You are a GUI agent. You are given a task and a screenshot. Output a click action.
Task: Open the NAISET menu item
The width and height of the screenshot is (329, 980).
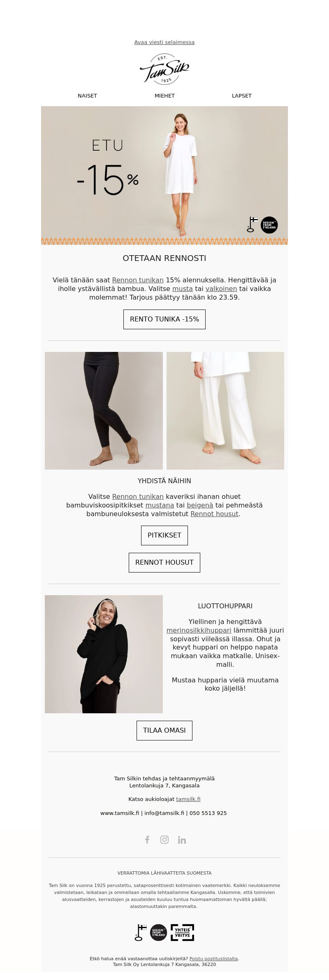coord(87,95)
